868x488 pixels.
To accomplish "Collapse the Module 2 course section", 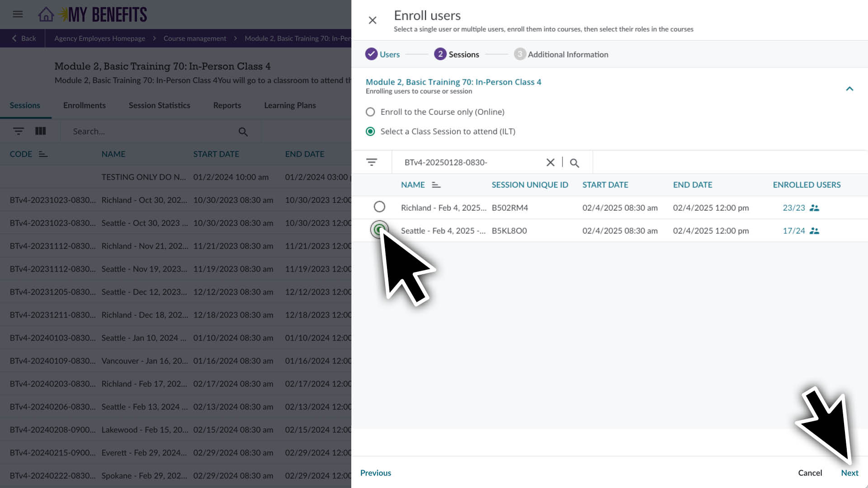I will click(849, 89).
